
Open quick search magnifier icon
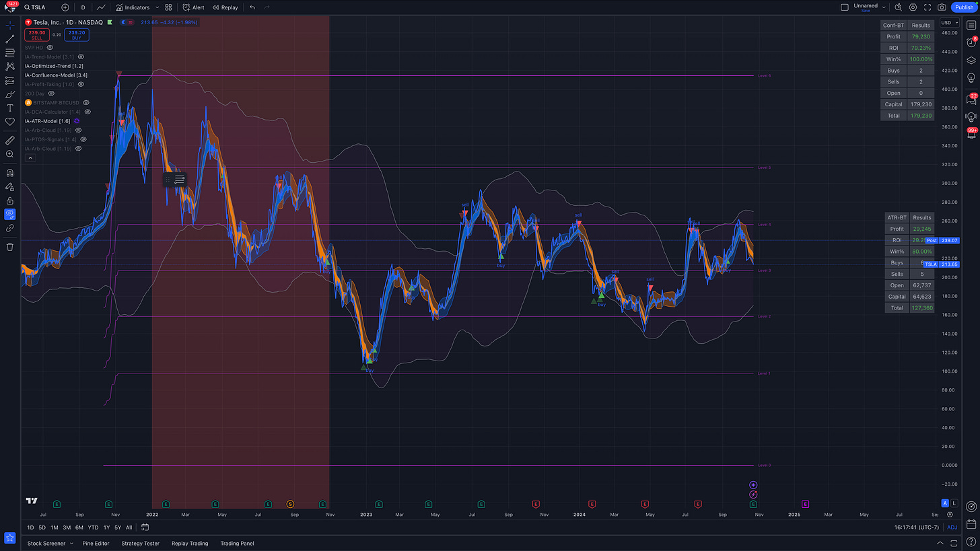coord(899,7)
